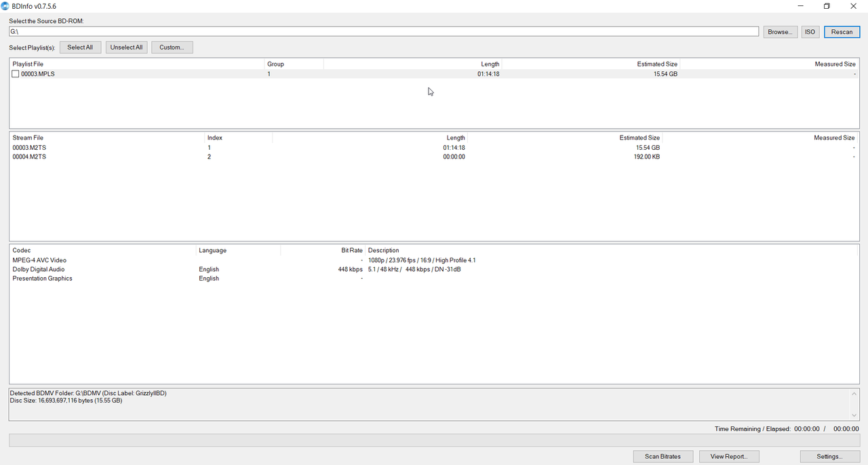868x465 pixels.
Task: Click the Rescan button
Action: point(842,32)
